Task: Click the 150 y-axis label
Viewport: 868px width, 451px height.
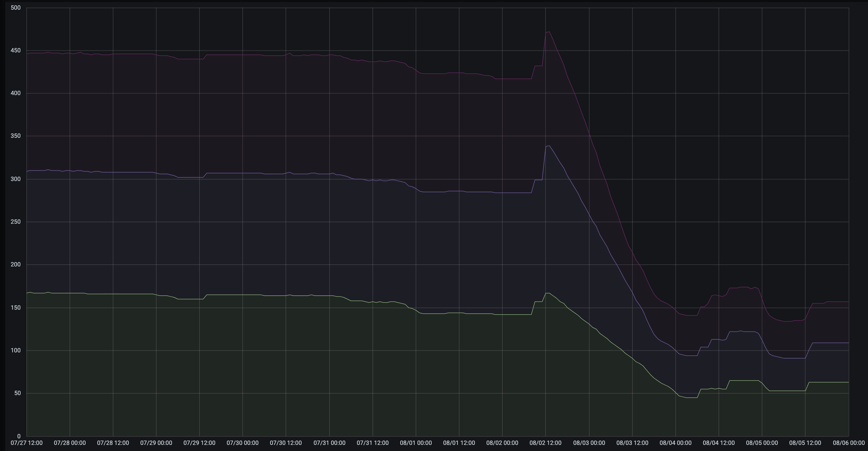Action: point(15,307)
